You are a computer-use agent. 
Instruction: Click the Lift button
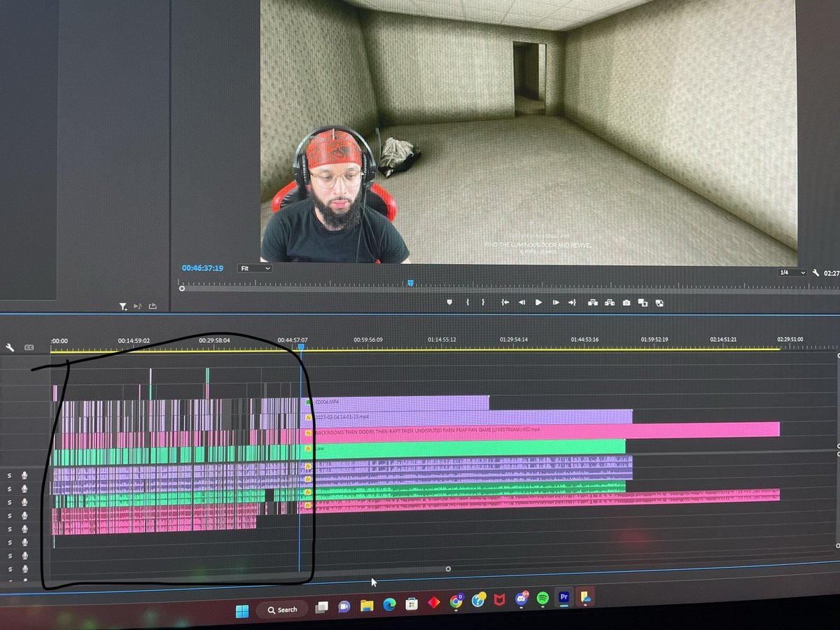[x=592, y=302]
